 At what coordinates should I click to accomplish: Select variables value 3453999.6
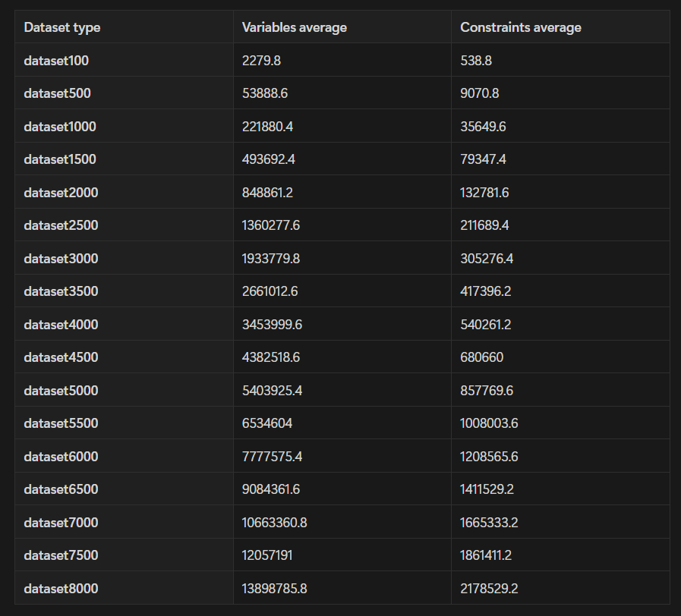pos(272,324)
